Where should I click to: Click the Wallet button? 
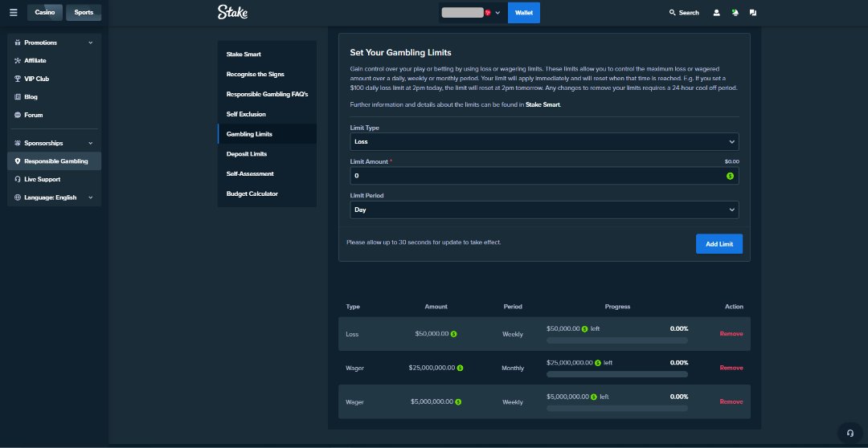(524, 13)
